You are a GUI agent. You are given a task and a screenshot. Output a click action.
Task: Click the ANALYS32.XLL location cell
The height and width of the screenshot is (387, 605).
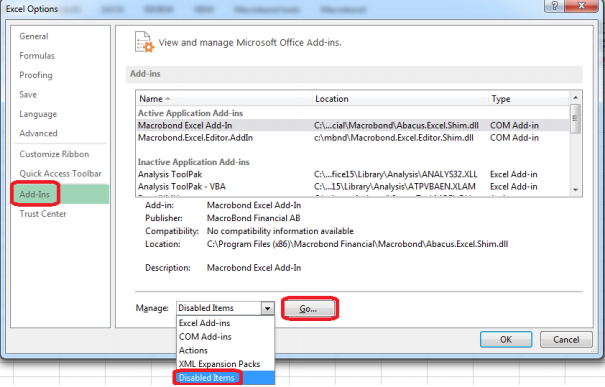coord(395,174)
